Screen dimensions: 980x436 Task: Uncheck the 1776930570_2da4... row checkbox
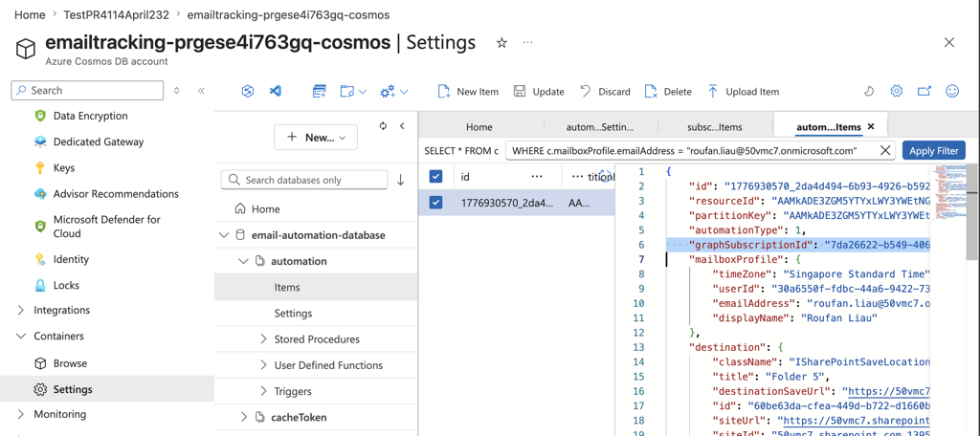435,203
